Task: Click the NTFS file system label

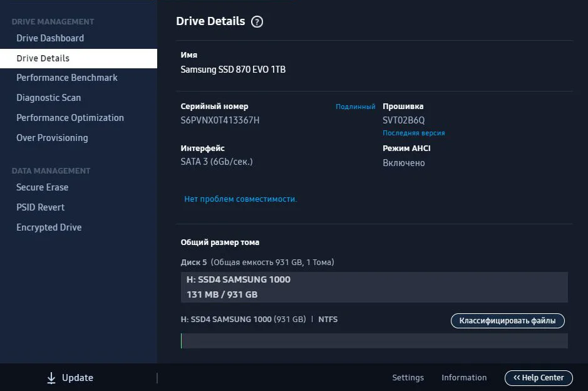Action: [328, 320]
